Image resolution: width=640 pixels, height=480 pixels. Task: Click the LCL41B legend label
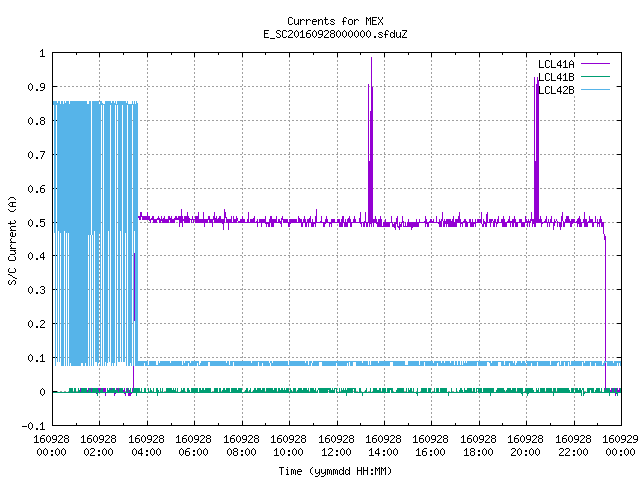(556, 77)
